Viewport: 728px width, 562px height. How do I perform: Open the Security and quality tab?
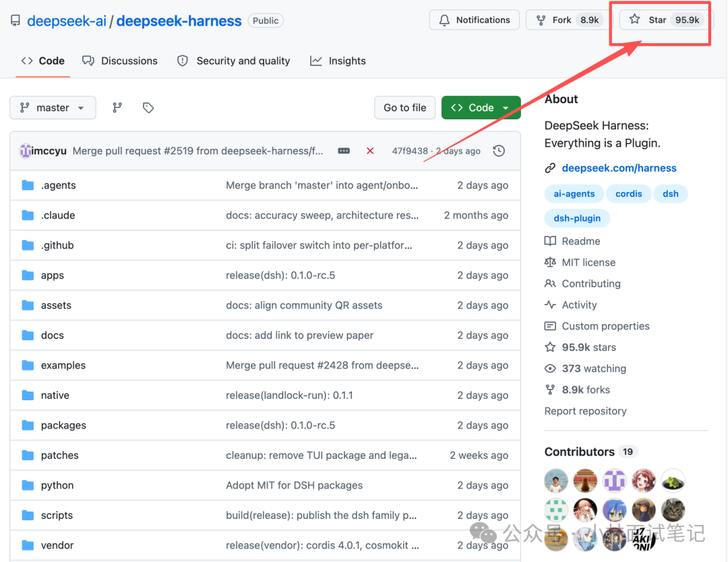[233, 61]
